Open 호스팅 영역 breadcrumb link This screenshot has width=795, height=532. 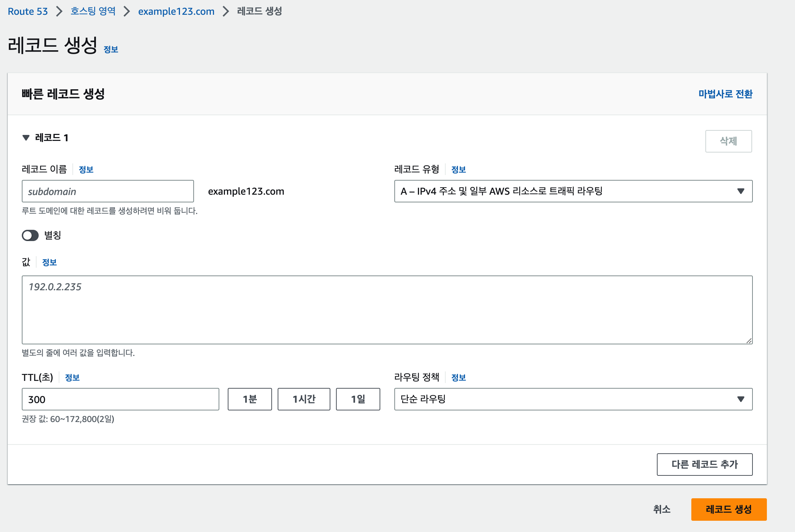click(93, 11)
